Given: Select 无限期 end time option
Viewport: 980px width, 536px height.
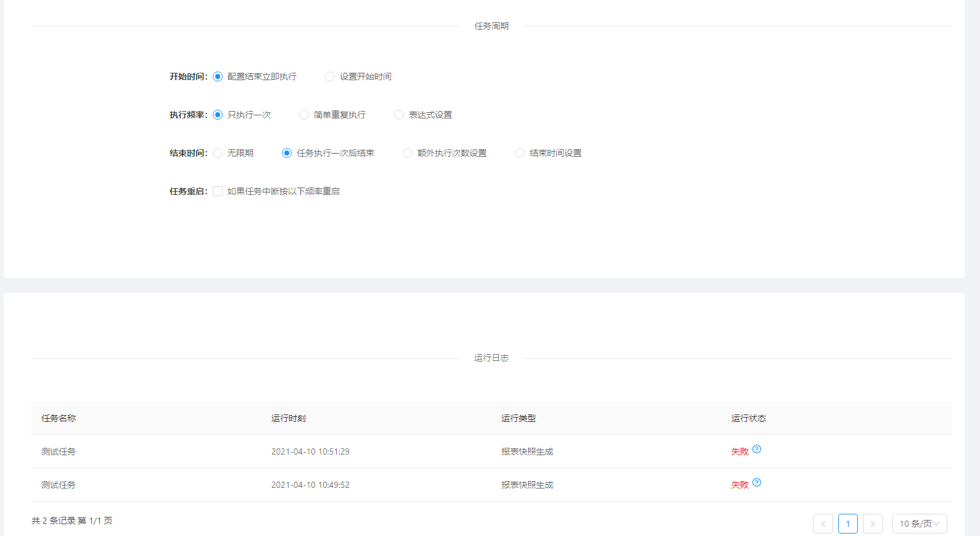Looking at the screenshot, I should click(218, 153).
